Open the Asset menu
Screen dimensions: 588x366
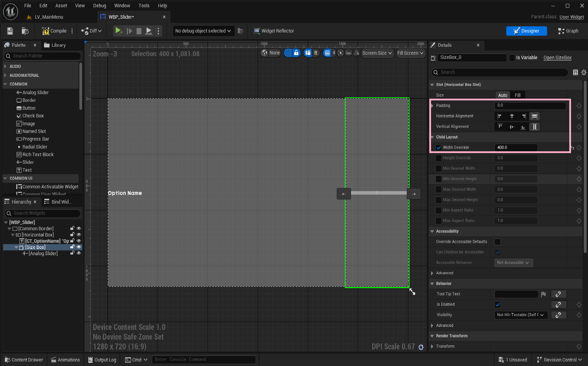pos(61,6)
